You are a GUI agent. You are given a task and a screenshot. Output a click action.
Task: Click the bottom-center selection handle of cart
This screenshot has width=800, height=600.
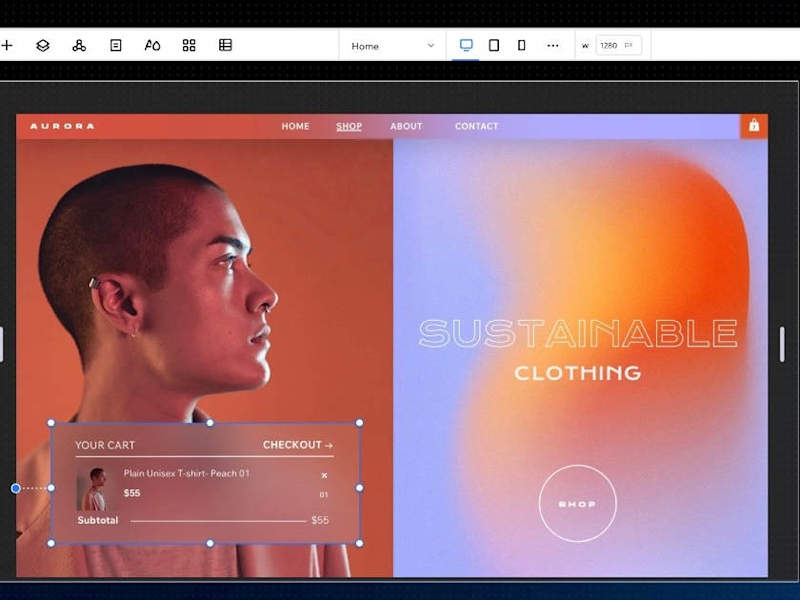pyautogui.click(x=210, y=543)
